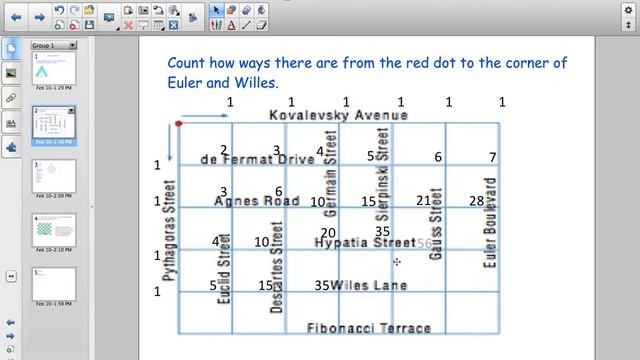Move toolbar with the up-down arrow icon
This screenshot has width=640, height=360.
click(628, 25)
